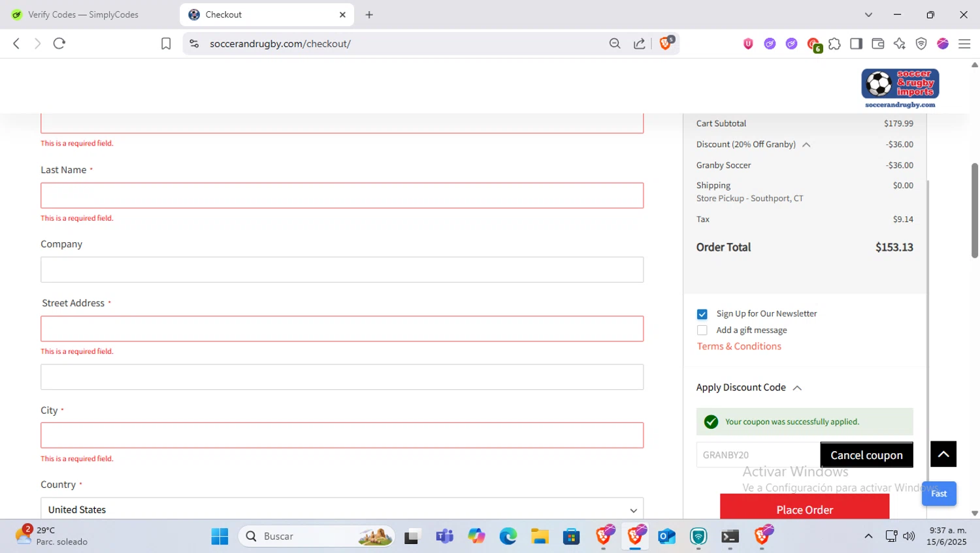The image size is (980, 553).
Task: Open the Terminal app on the taskbar
Action: pos(730,536)
